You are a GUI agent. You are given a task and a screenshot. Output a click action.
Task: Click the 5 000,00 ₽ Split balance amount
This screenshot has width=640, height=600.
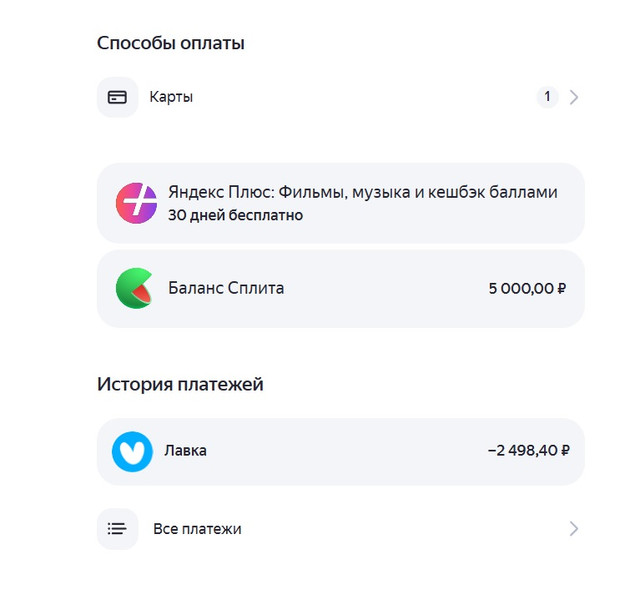pyautogui.click(x=527, y=288)
